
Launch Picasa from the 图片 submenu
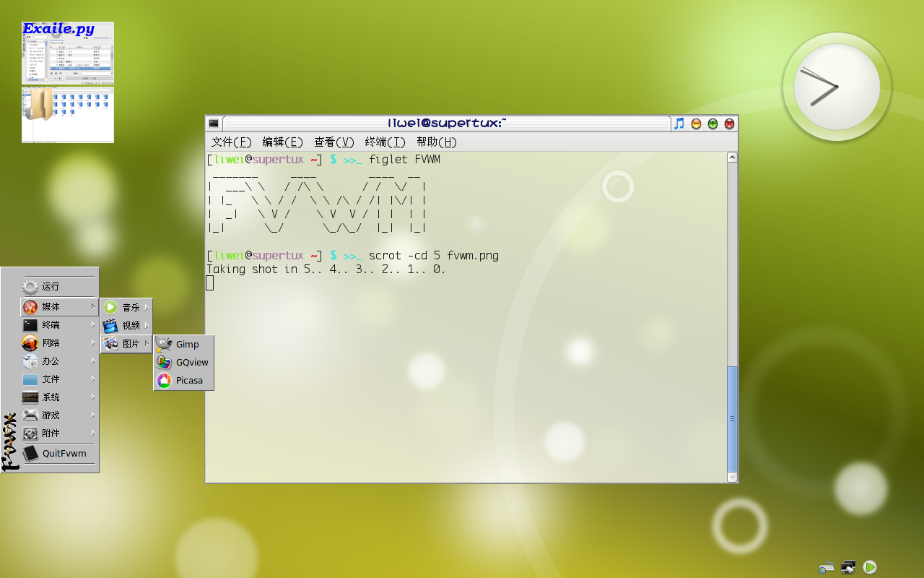[184, 381]
